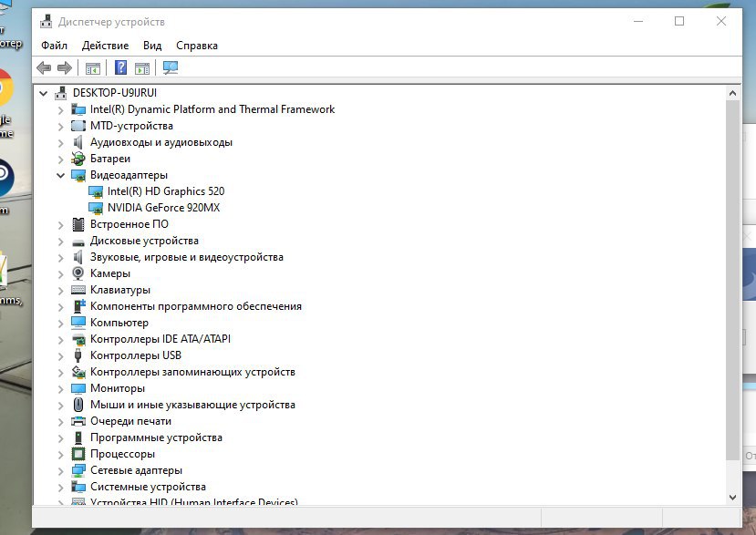Click the Компоненты программного обеспечения icon
This screenshot has height=535, width=756.
coord(78,306)
